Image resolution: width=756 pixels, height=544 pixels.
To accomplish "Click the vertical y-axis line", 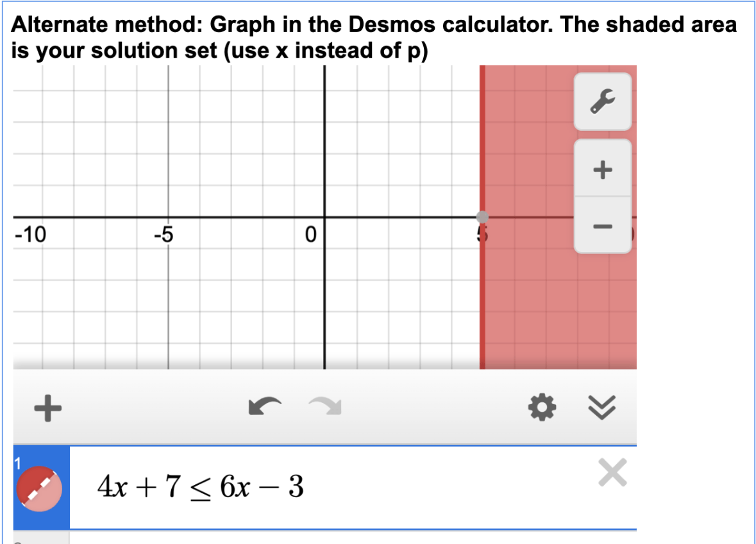I will 324,145.
